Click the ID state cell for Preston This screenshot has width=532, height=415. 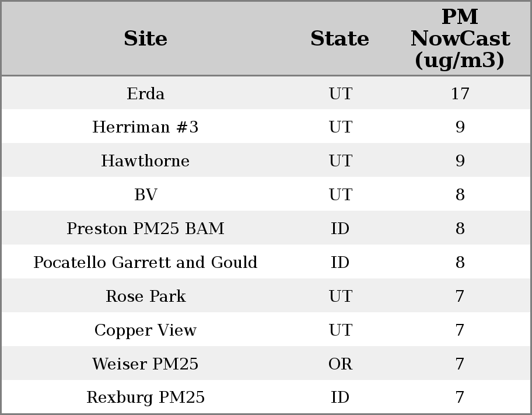click(x=339, y=229)
